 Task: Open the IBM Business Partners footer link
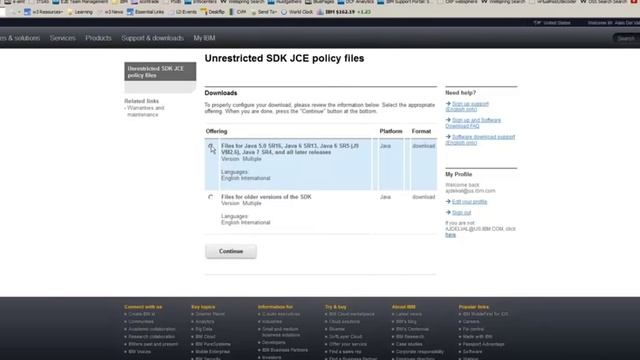click(x=285, y=350)
